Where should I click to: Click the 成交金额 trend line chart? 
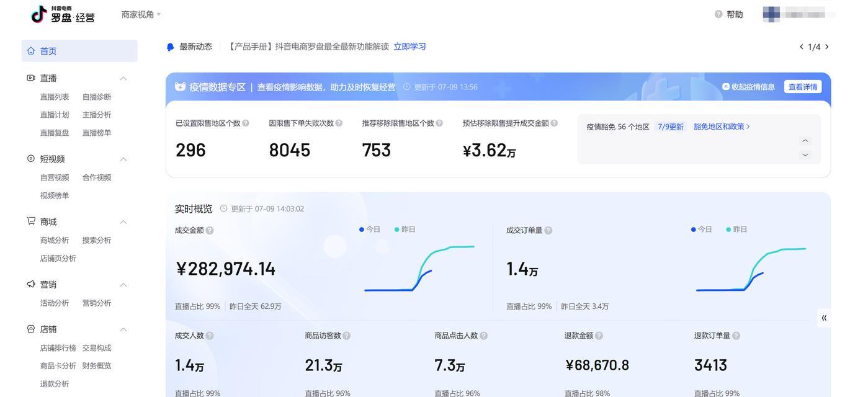tap(419, 268)
